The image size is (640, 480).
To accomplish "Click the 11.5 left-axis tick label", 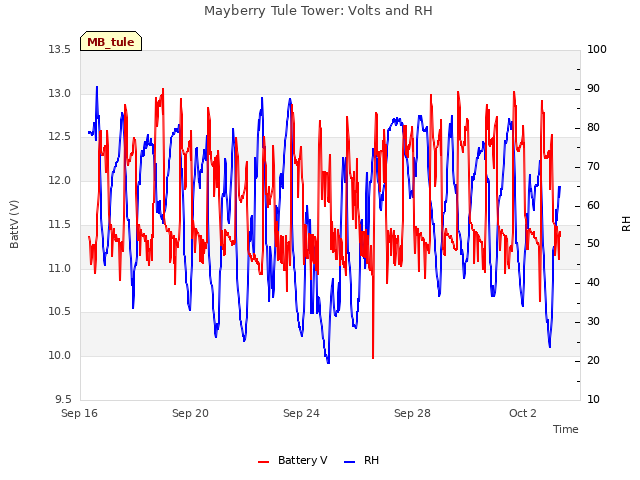I will point(60,224).
